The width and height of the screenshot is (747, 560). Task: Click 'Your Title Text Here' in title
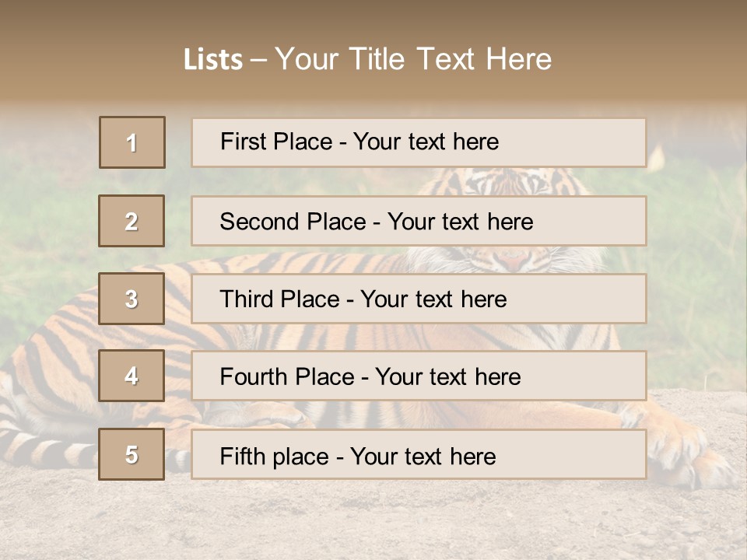pyautogui.click(x=413, y=59)
